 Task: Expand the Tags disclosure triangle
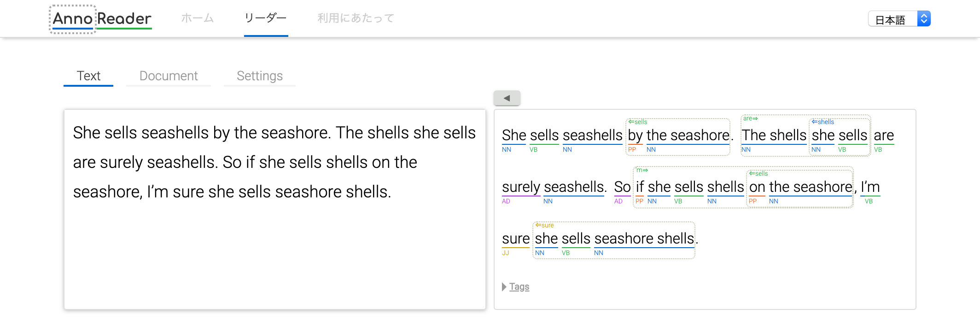504,287
